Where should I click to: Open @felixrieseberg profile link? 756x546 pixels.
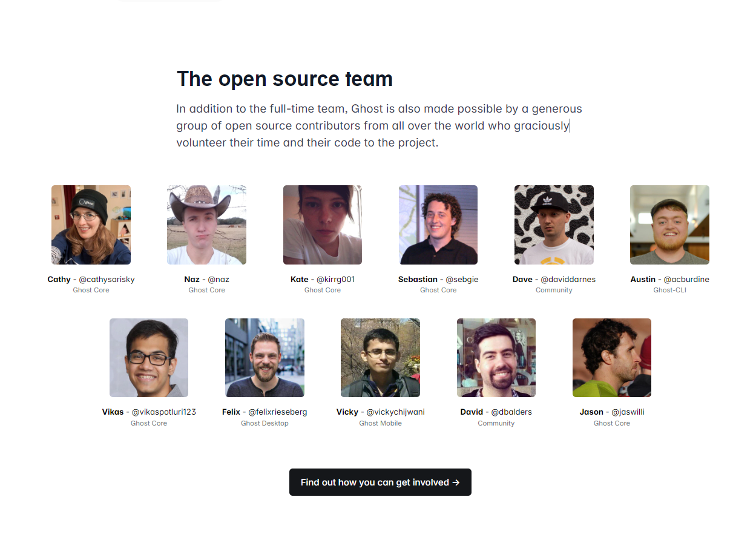(x=277, y=412)
